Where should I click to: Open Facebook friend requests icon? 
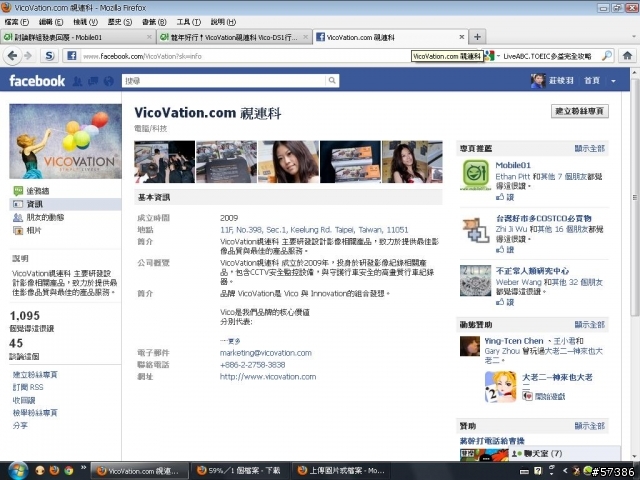point(78,81)
